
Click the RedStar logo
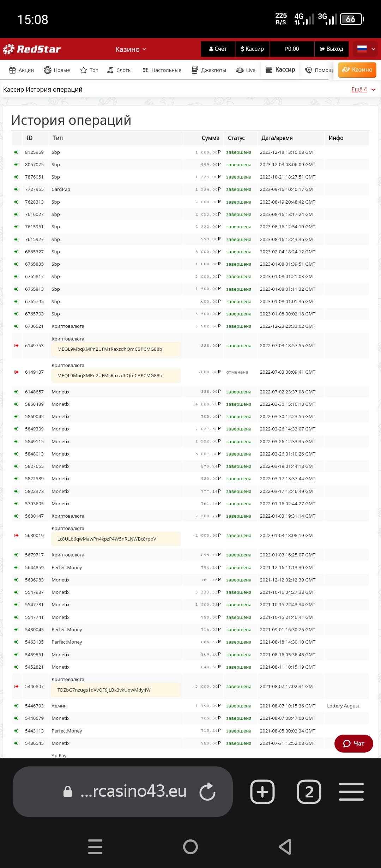32,49
